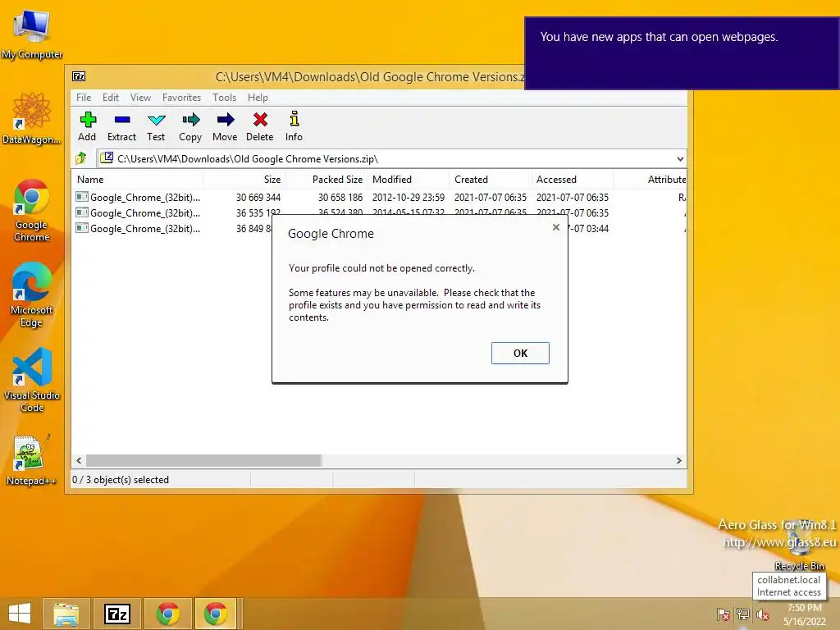Image resolution: width=840 pixels, height=630 pixels.
Task: Click modified date 2012-10-29 23:59
Action: (x=409, y=197)
